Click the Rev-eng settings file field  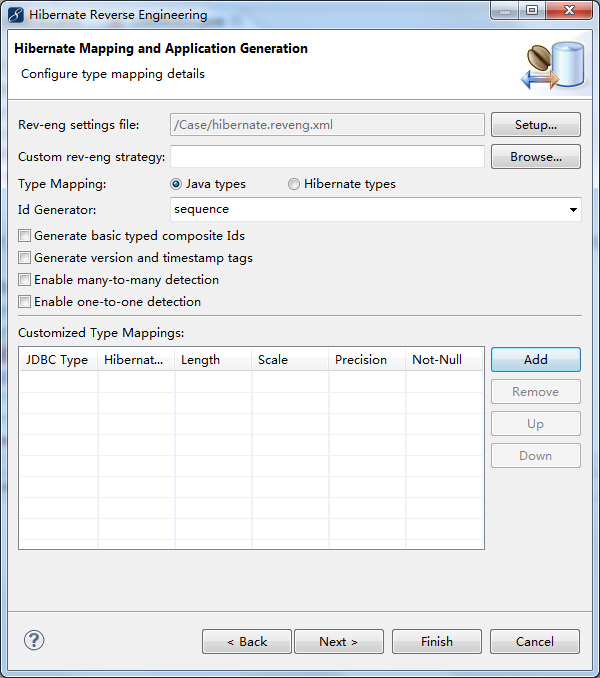(327, 125)
